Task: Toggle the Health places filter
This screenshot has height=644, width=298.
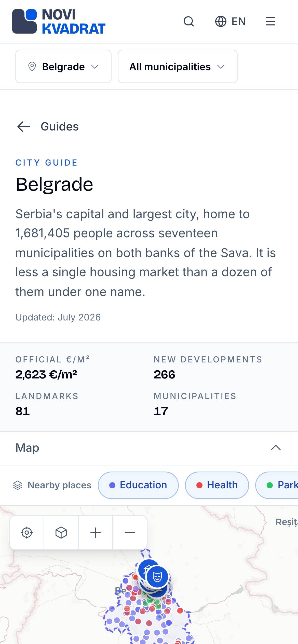Action: pyautogui.click(x=217, y=485)
